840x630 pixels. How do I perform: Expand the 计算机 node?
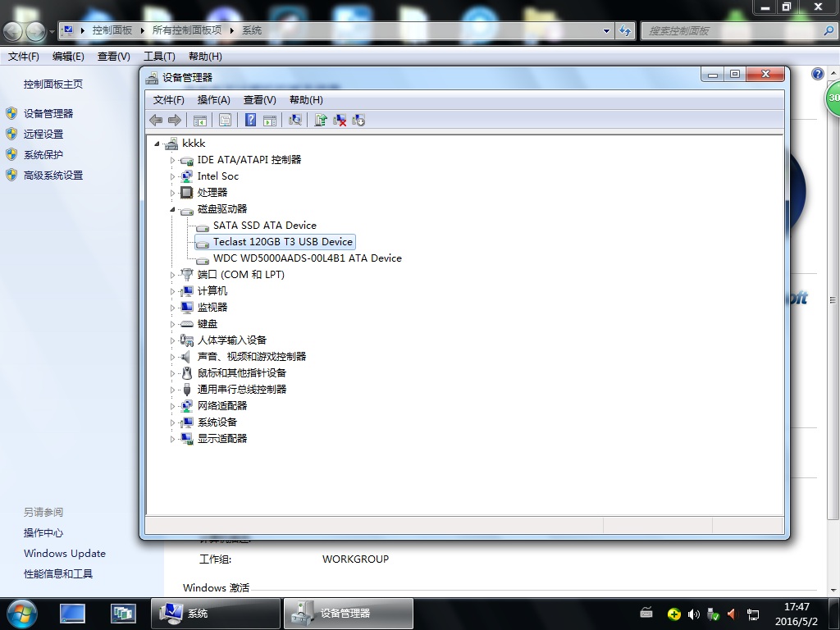point(172,291)
